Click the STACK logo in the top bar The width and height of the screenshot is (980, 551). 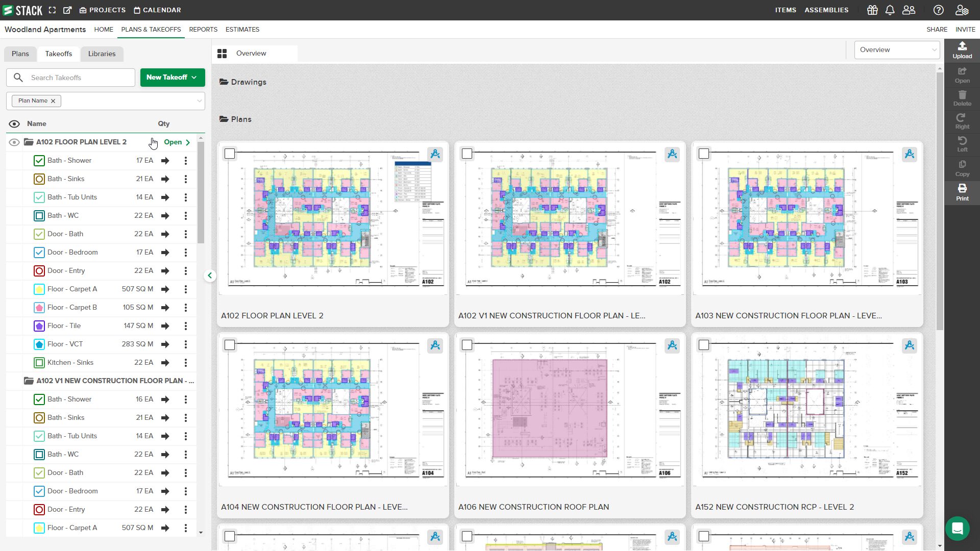[x=21, y=10]
